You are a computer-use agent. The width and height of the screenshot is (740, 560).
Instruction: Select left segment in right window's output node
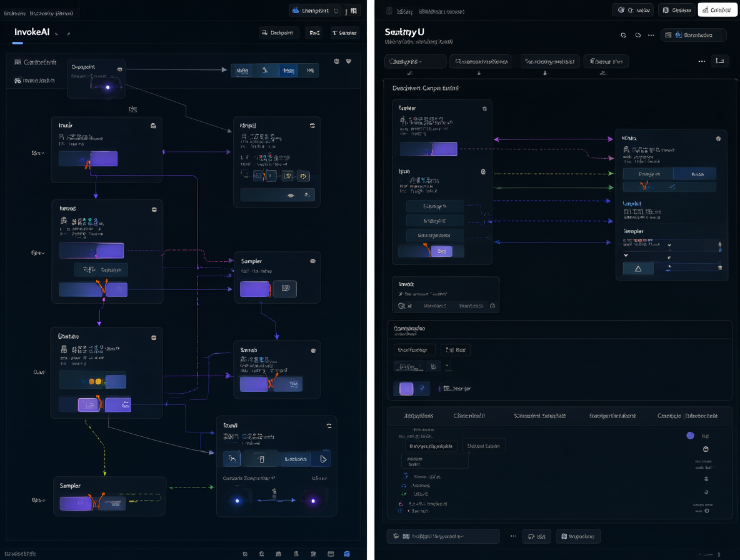[x=648, y=174]
